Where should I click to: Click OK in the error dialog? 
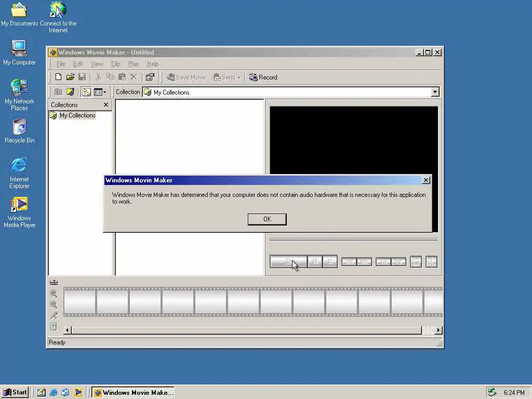pos(267,219)
